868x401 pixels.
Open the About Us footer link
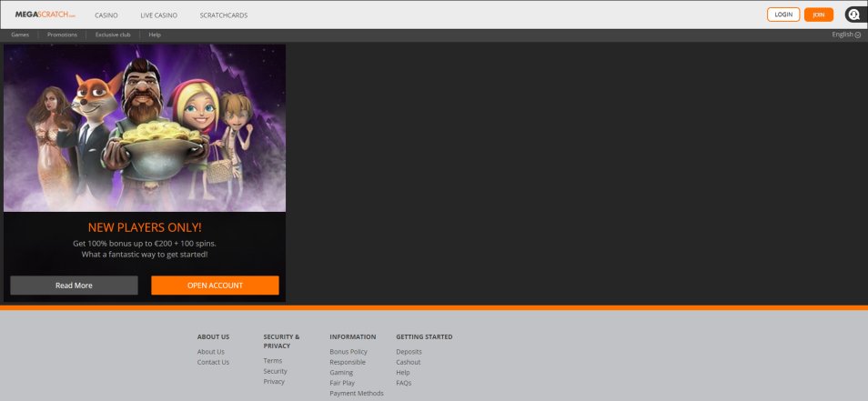(210, 352)
